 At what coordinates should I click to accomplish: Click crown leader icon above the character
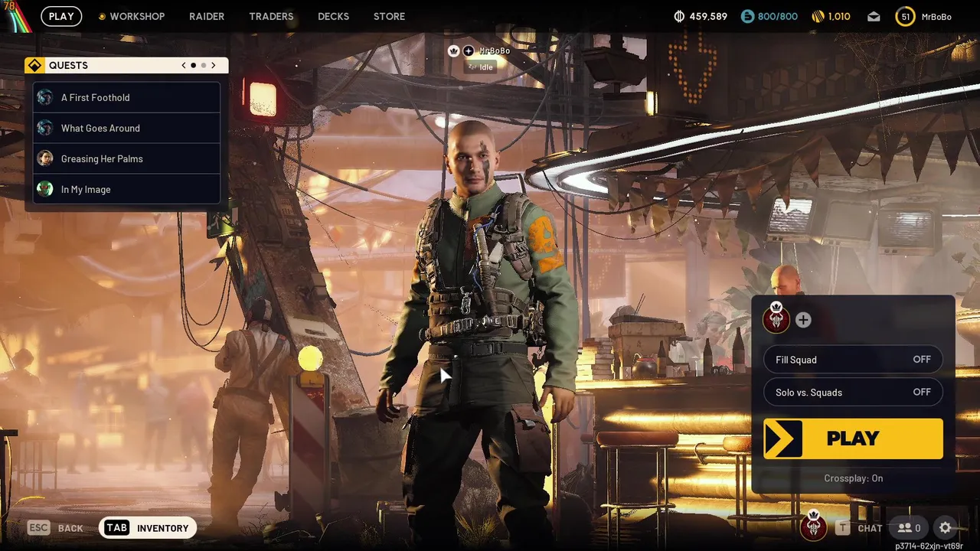[x=453, y=51]
